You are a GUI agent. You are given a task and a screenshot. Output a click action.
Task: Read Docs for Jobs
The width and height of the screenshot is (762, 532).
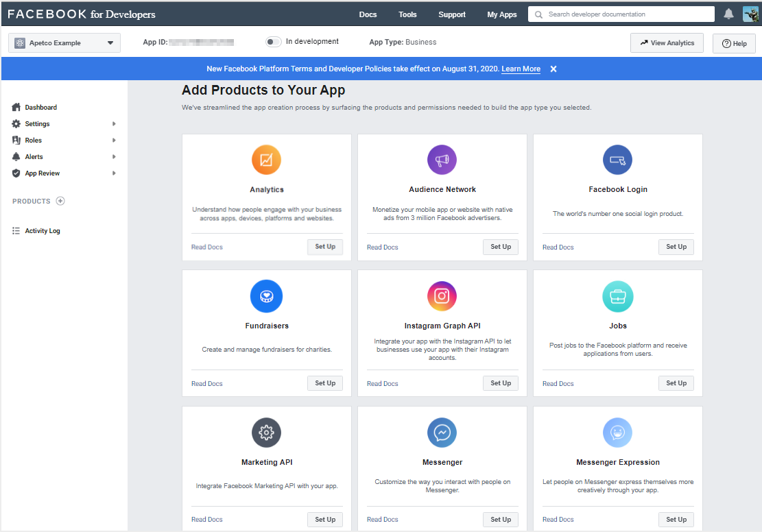click(558, 384)
